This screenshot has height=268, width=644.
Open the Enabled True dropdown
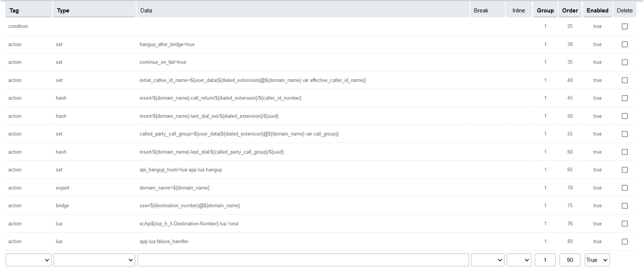click(597, 260)
